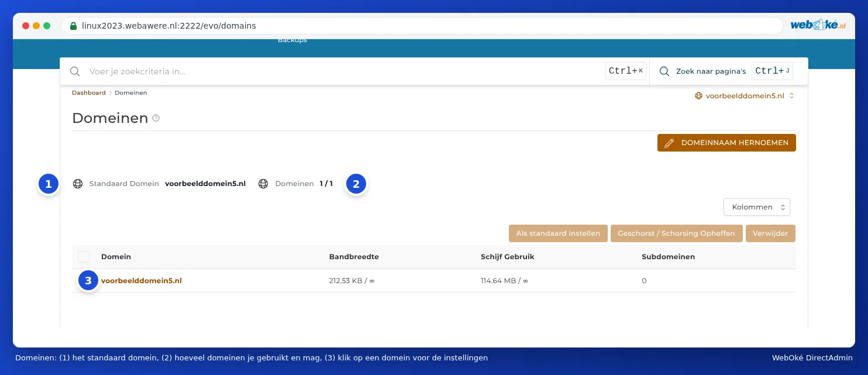The width and height of the screenshot is (868, 375).
Task: Click the Subdomeinen column header
Action: point(668,257)
